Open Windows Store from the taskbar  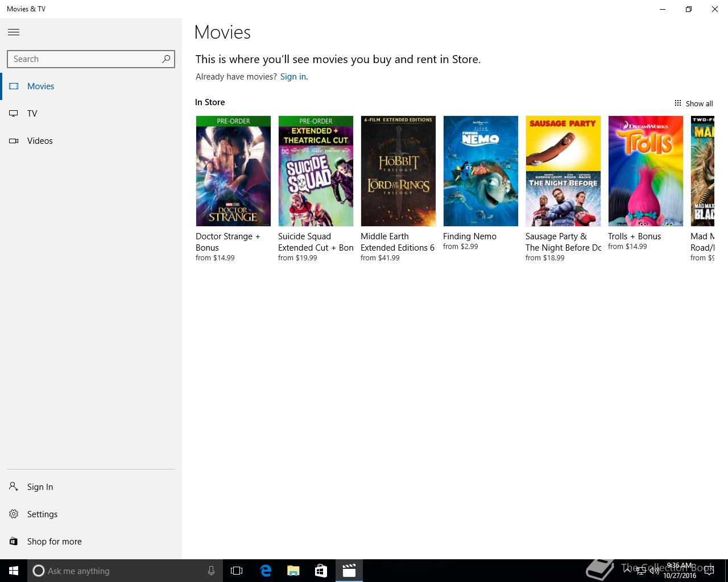[x=321, y=571]
